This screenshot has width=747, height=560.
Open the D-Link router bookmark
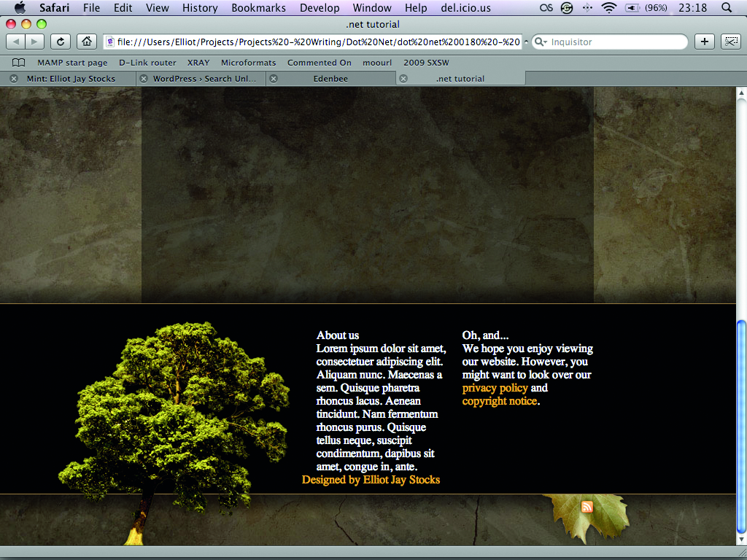coord(147,63)
